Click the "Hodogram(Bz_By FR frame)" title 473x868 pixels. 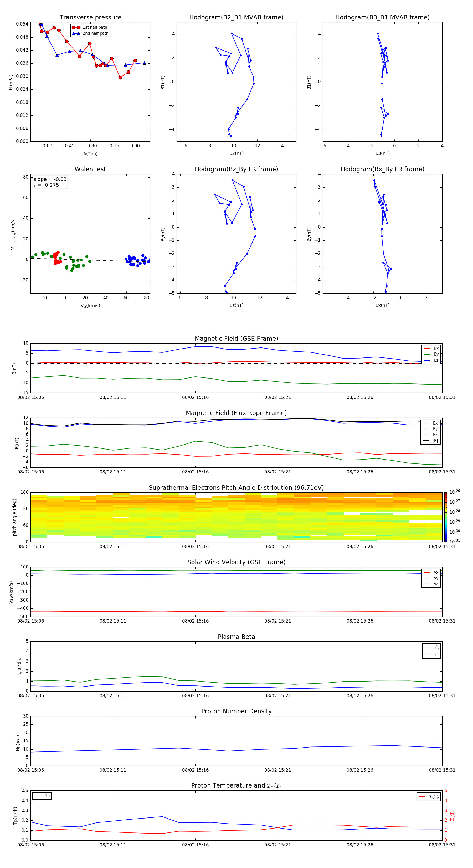tap(236, 169)
